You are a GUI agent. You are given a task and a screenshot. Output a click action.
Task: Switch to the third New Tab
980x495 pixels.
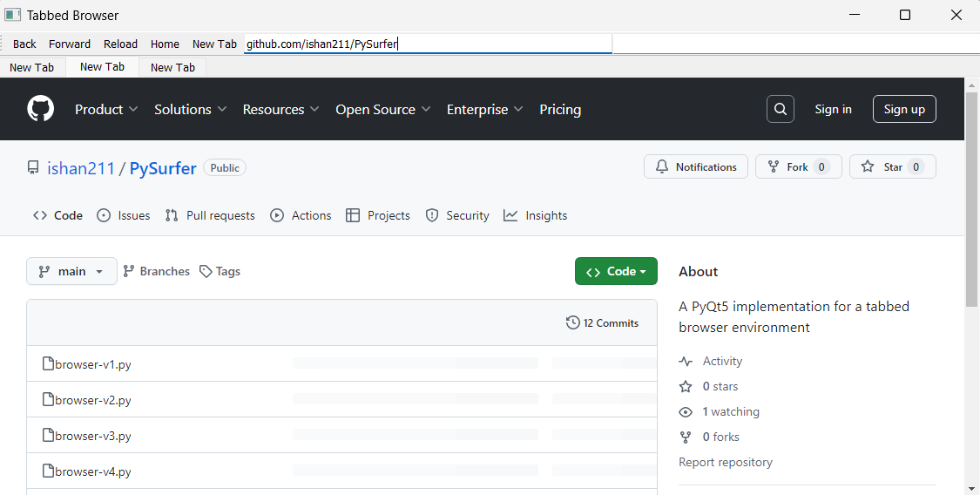point(172,67)
